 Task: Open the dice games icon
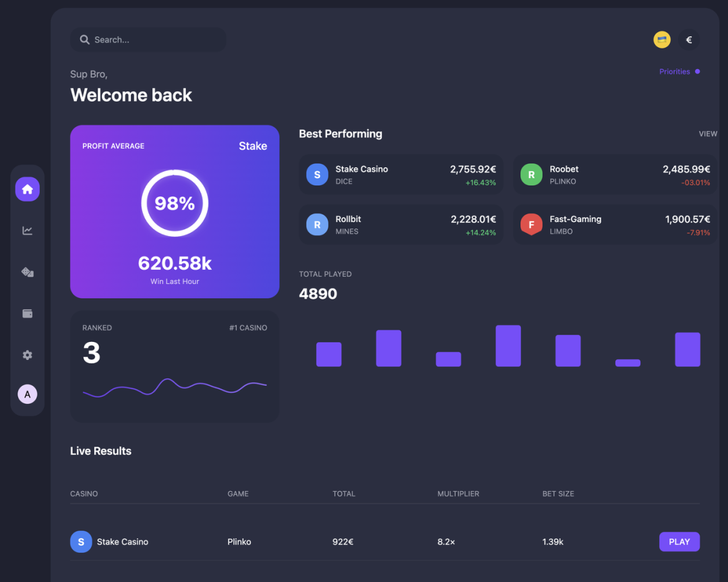(x=28, y=272)
